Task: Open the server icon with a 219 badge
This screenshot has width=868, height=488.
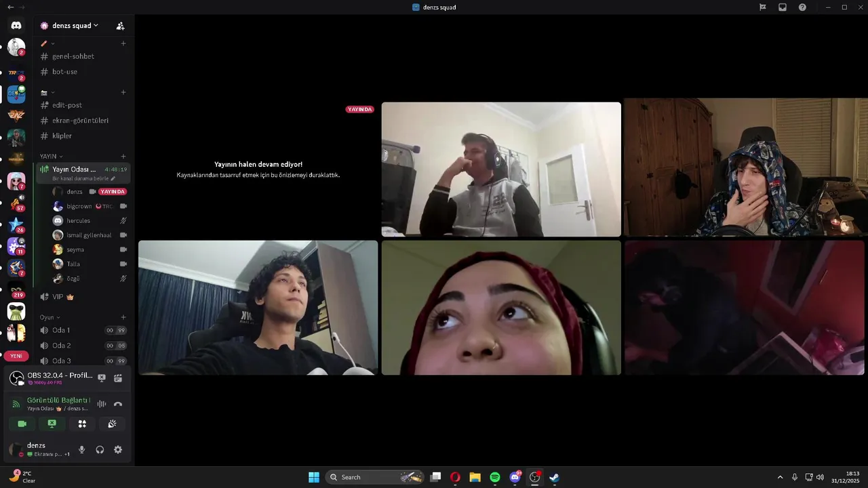Action: tap(16, 290)
